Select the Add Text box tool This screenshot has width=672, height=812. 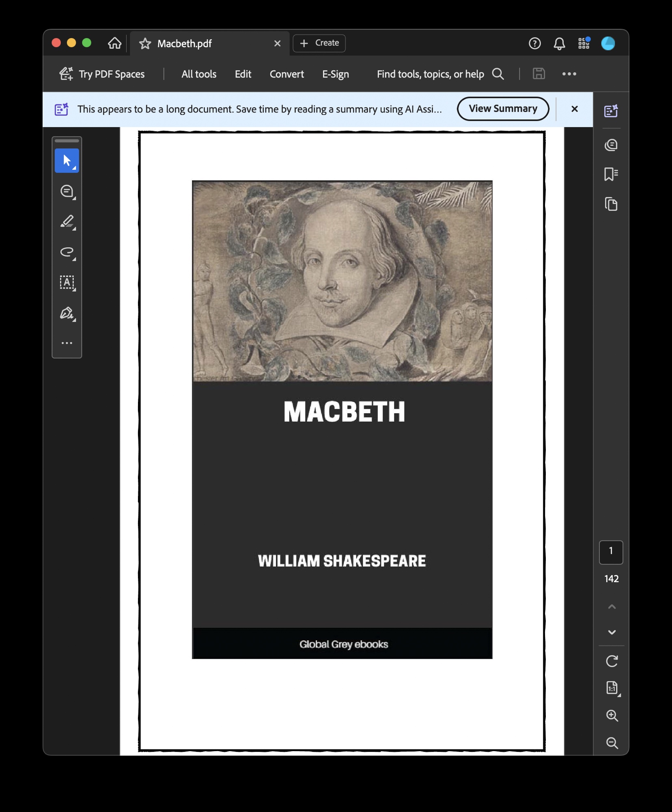click(67, 282)
